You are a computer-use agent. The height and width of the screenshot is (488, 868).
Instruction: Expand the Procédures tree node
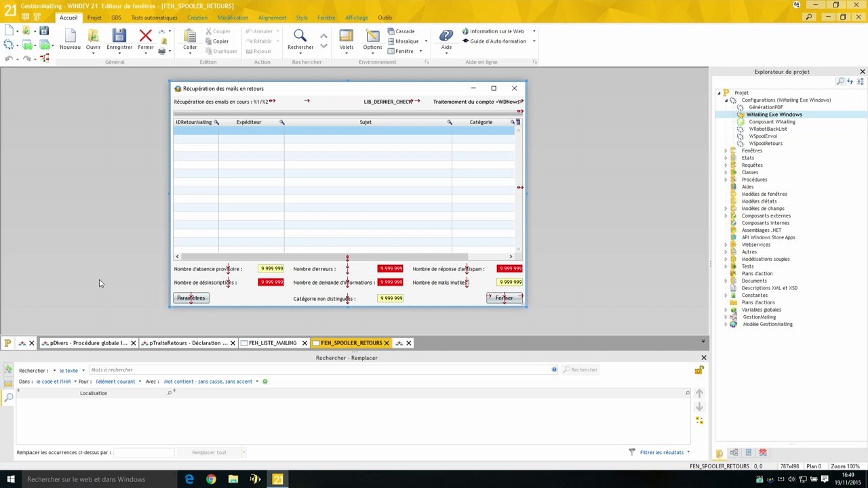pos(726,180)
